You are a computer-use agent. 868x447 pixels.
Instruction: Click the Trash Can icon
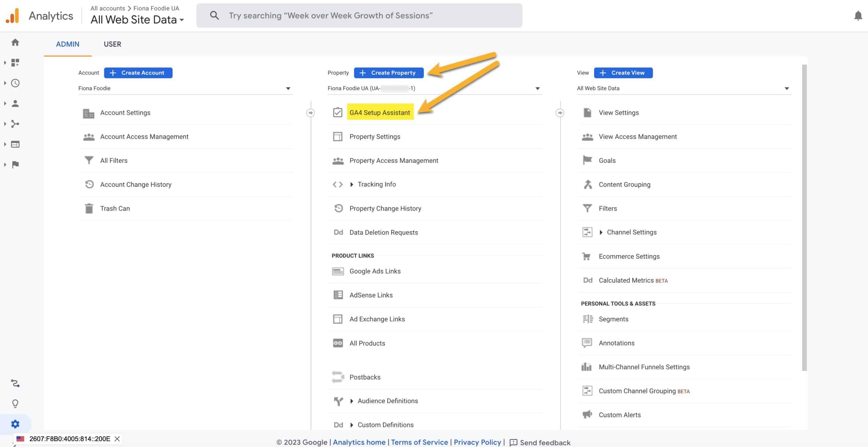click(89, 208)
